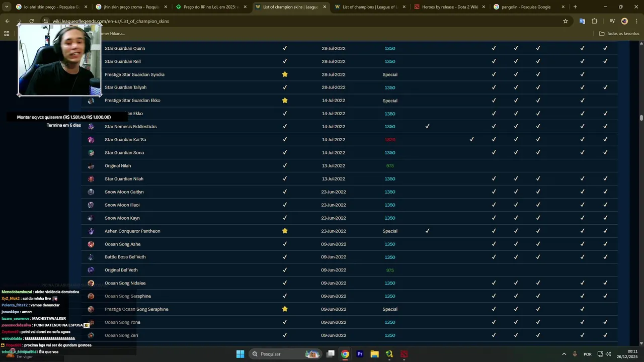Viewport: 644px width, 362px height.
Task: Expand the Chrome tab search dropdown
Action: click(7, 7)
